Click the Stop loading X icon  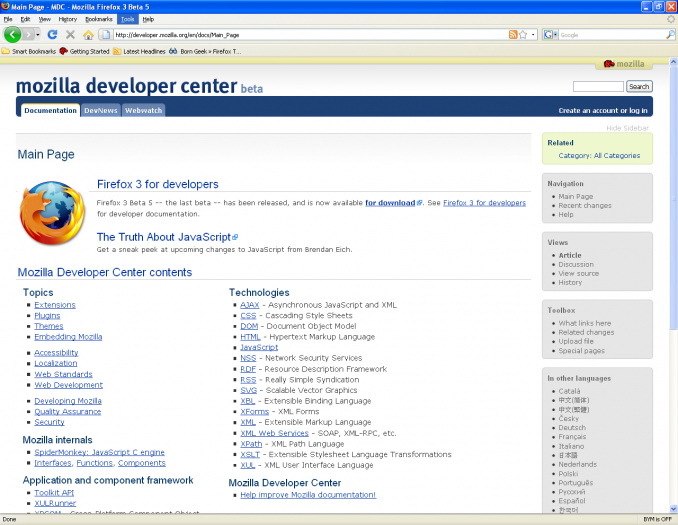[70, 35]
